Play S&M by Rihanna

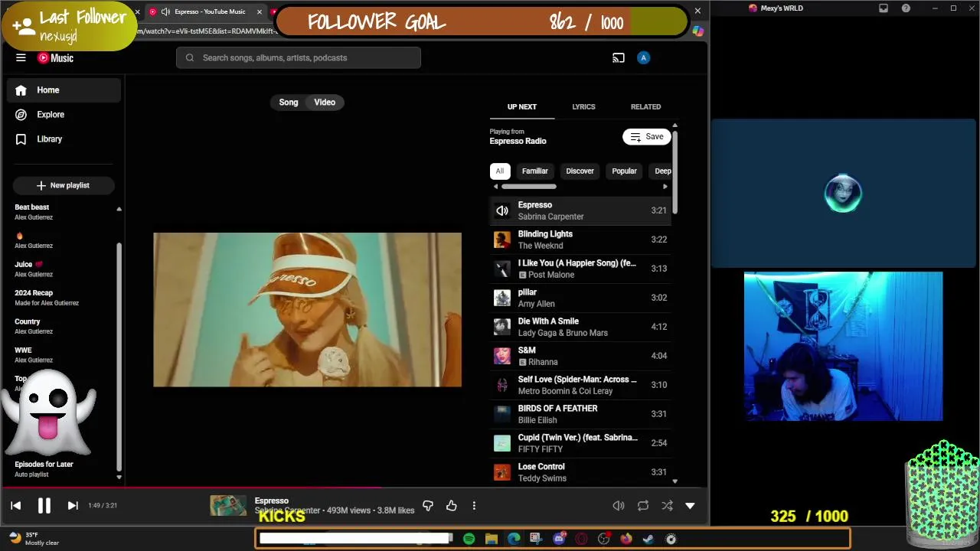click(x=580, y=356)
